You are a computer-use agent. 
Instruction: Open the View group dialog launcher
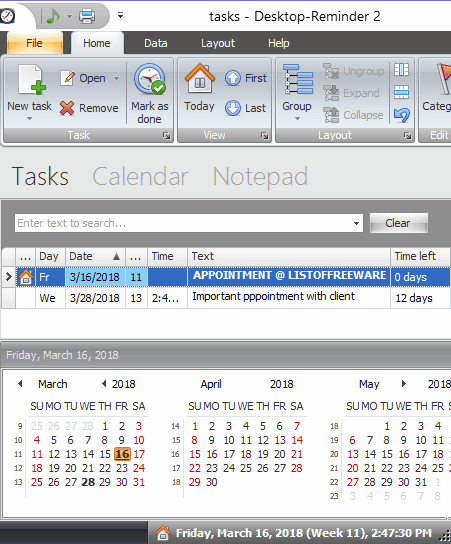click(264, 136)
